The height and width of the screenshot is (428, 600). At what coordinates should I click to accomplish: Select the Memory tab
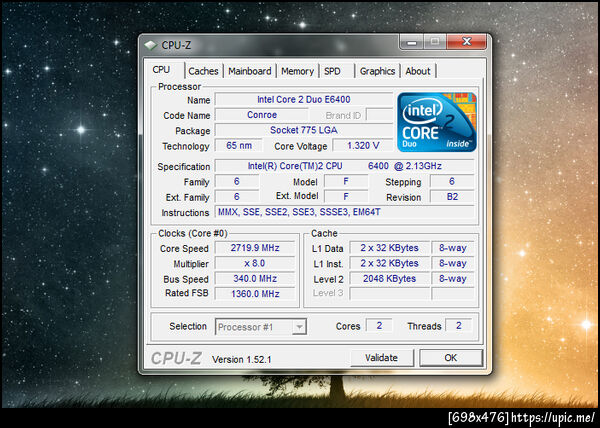(x=297, y=71)
